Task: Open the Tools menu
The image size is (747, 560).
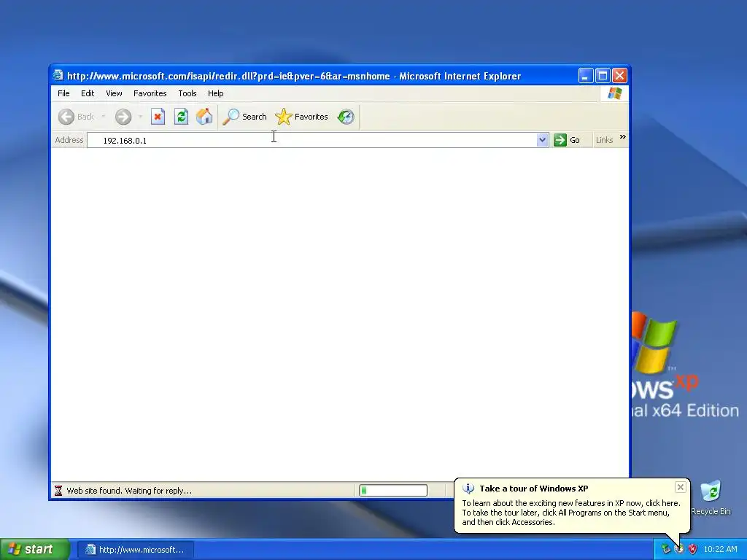Action: [187, 93]
